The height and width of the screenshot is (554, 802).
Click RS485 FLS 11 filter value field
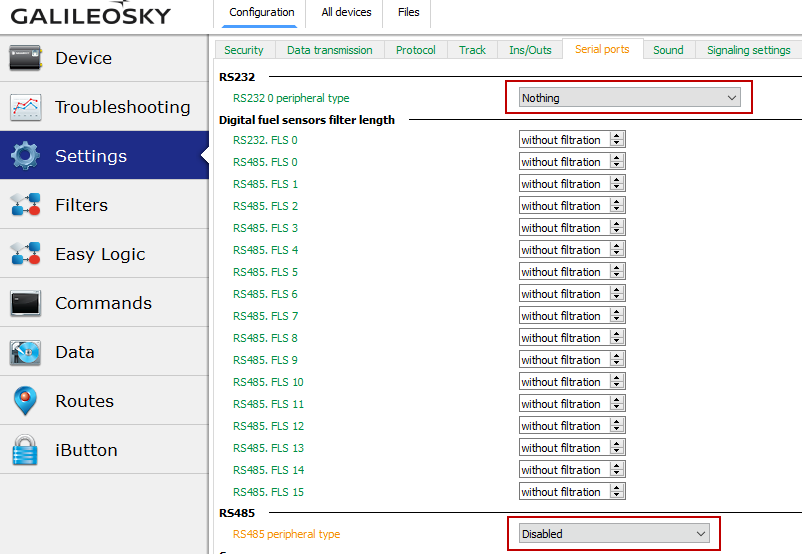[x=564, y=404]
